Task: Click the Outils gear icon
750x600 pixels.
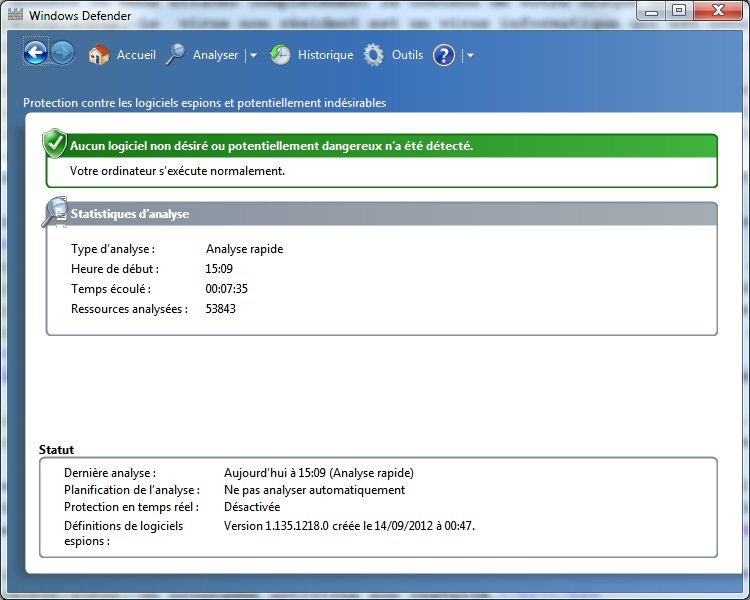Action: point(374,55)
